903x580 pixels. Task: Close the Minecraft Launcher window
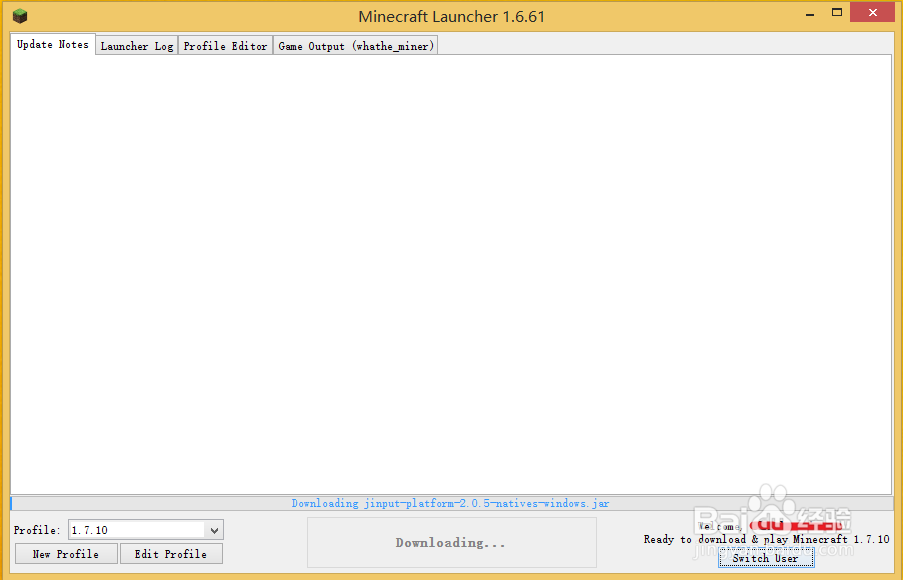pos(872,13)
